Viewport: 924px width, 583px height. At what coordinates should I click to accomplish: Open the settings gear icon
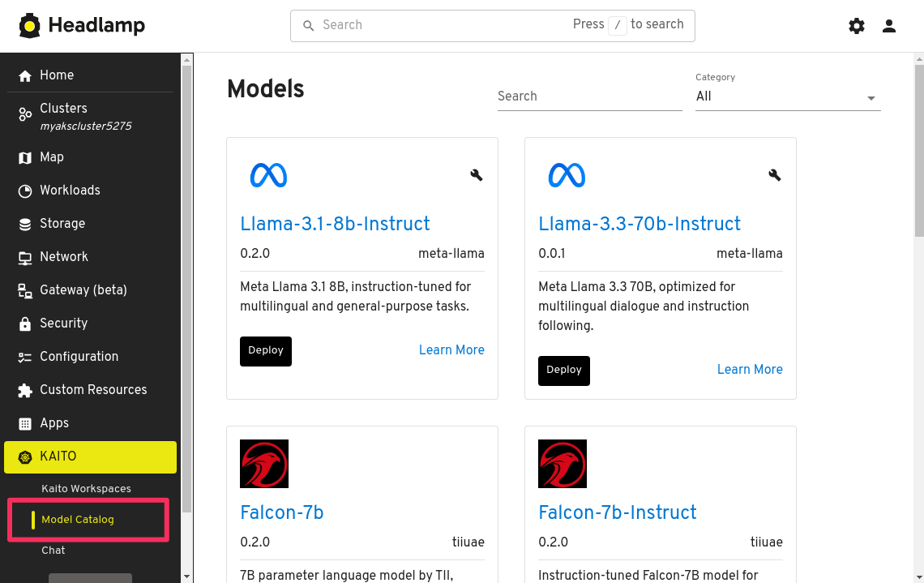click(857, 26)
